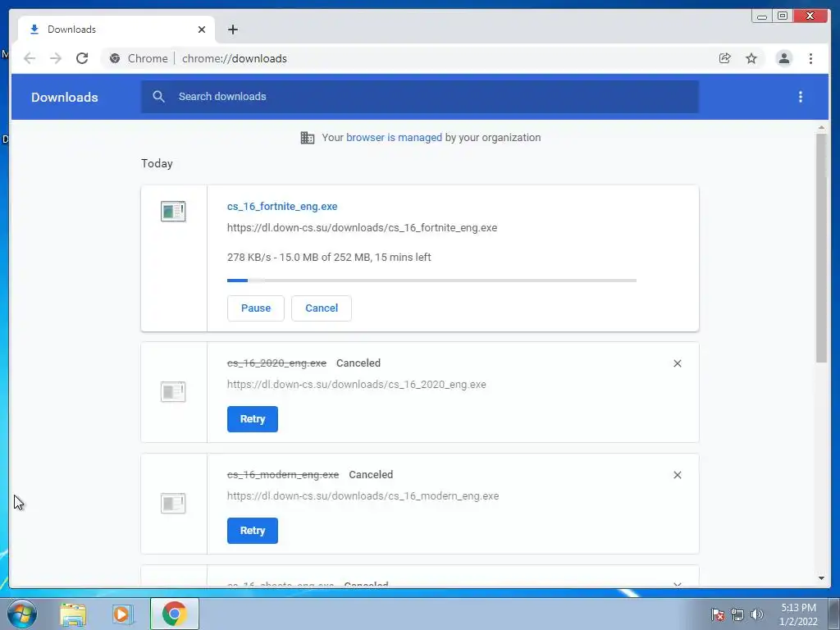Image resolution: width=840 pixels, height=630 pixels.
Task: Open the Chrome three-dot menu
Action: [x=810, y=58]
